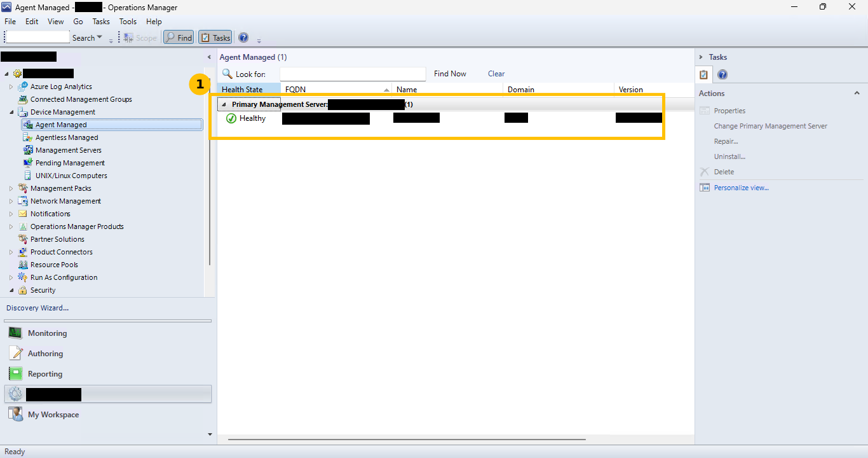Click the Pending Management icon
868x458 pixels.
click(x=28, y=163)
